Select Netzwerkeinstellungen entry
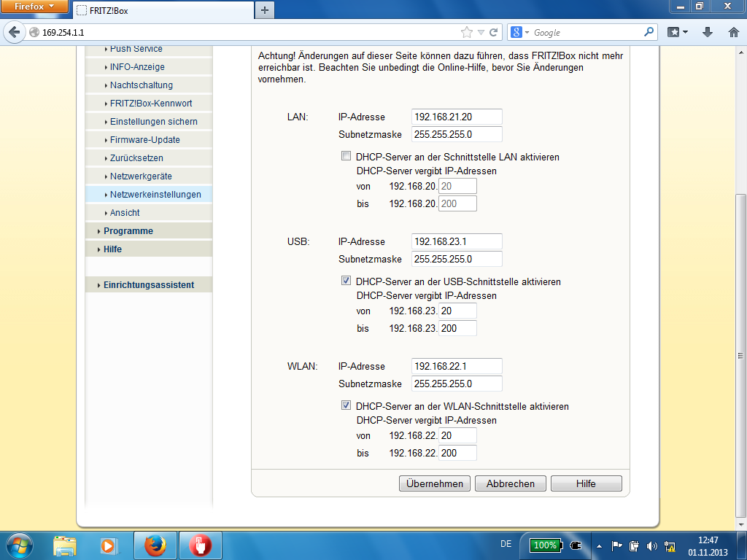The width and height of the screenshot is (747, 560). pos(149,194)
